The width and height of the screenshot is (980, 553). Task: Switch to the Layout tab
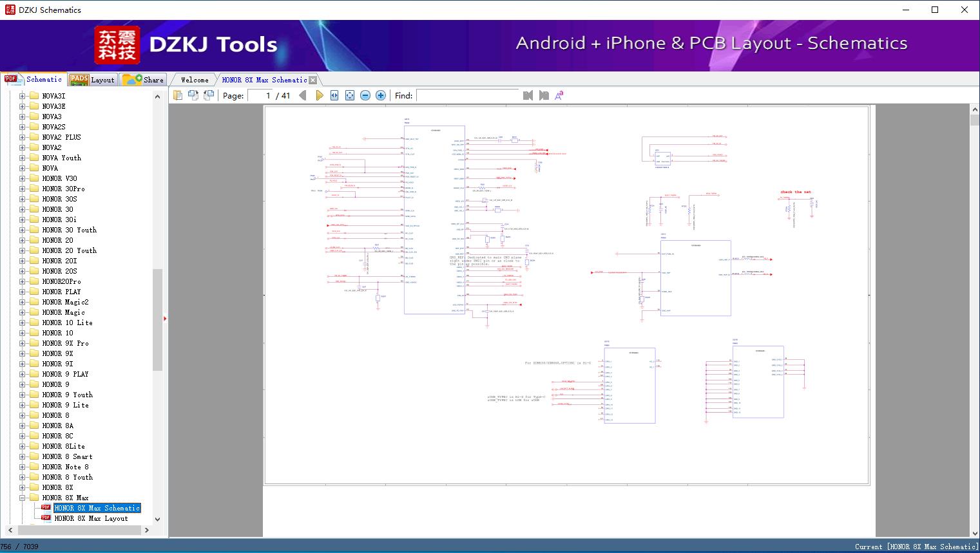[93, 79]
